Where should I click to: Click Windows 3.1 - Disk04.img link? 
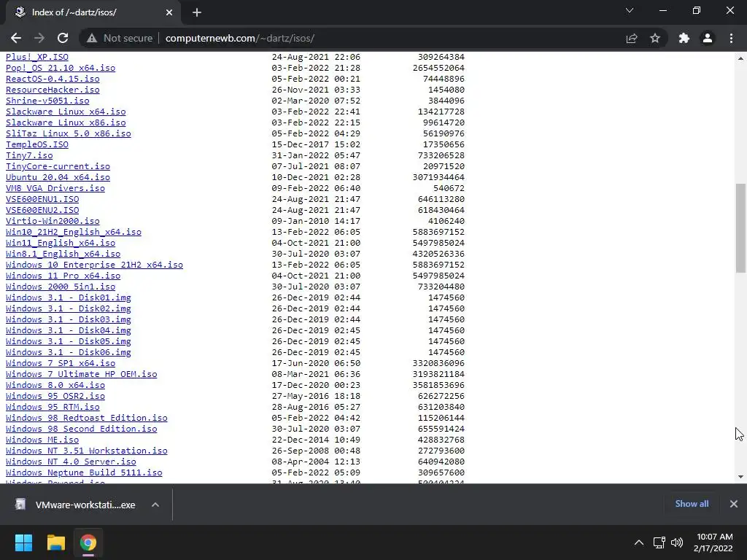pos(68,330)
